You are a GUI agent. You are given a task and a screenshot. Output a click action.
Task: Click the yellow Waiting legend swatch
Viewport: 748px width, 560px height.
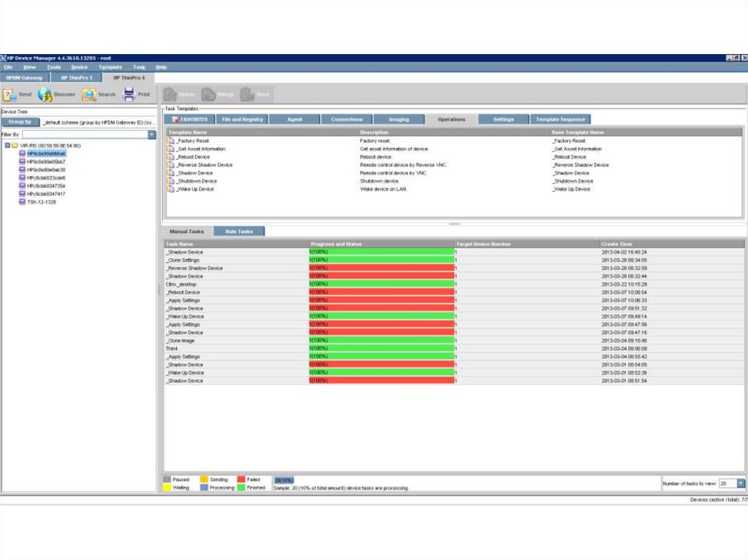(167, 488)
